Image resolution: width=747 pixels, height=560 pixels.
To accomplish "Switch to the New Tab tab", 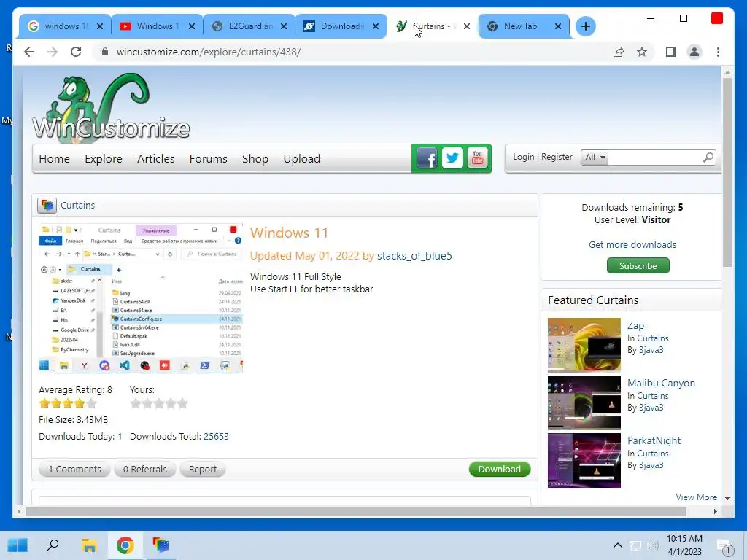I will [x=524, y=26].
